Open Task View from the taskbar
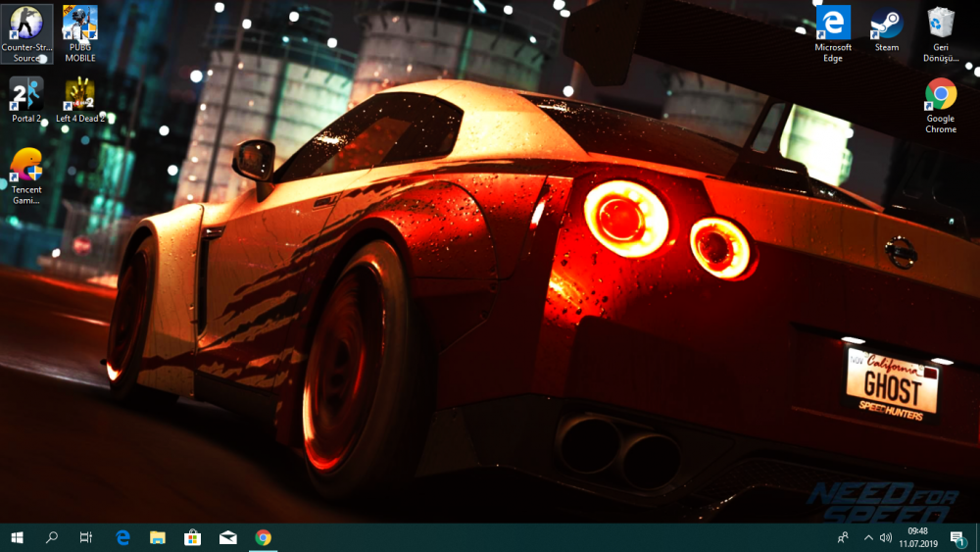Screen dimensions: 980x552 86,537
